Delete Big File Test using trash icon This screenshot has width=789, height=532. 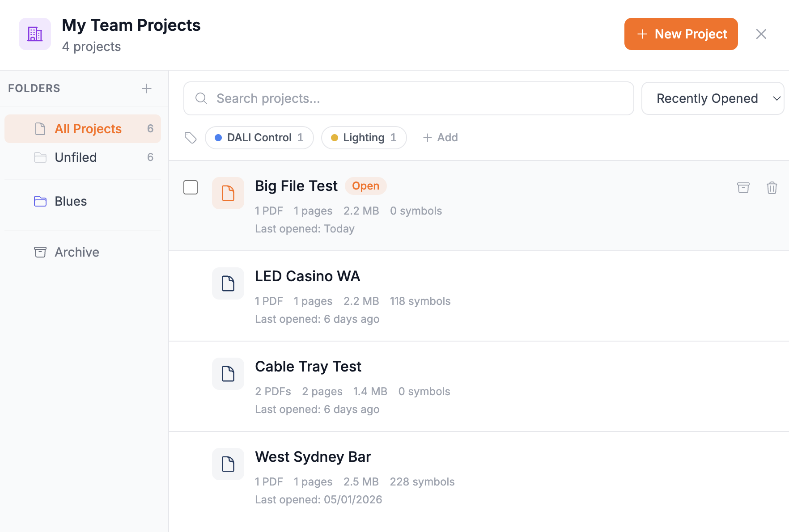pos(772,188)
